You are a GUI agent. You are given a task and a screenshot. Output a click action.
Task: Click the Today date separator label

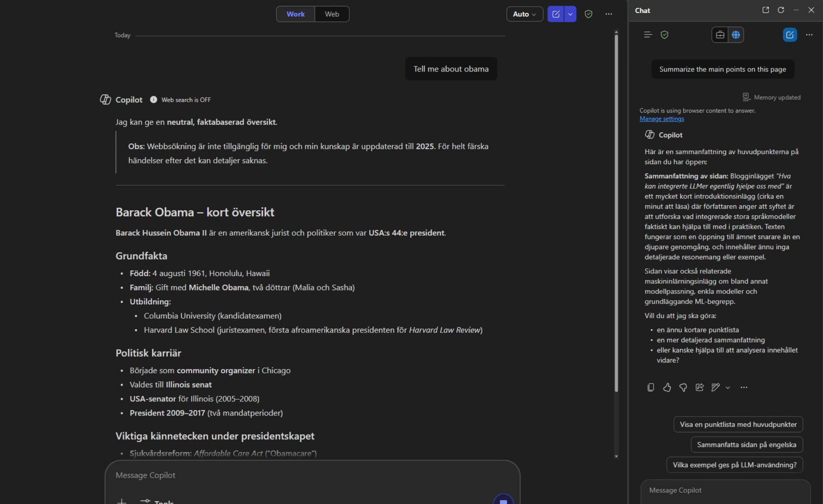click(122, 35)
